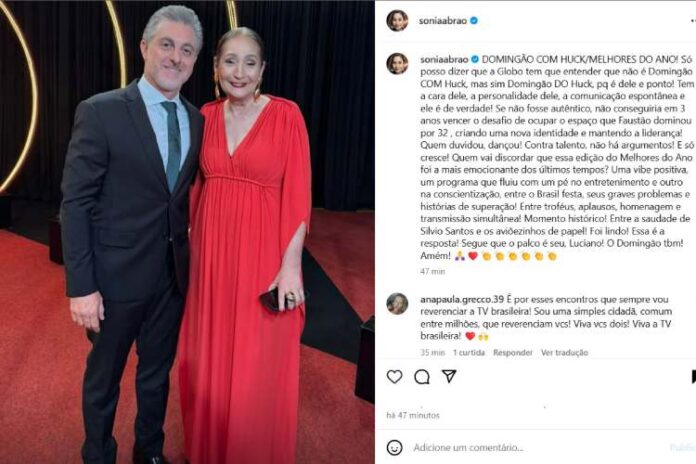Screen dimensions: 696x464
Task: Click anapaula.grecco.39 commenter avatar
Action: pyautogui.click(x=397, y=304)
